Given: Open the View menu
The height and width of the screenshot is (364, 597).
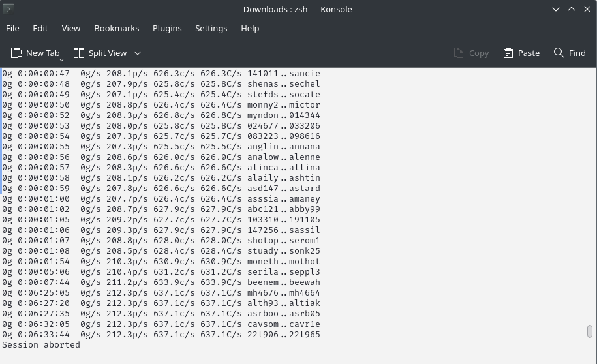Looking at the screenshot, I should (x=71, y=29).
